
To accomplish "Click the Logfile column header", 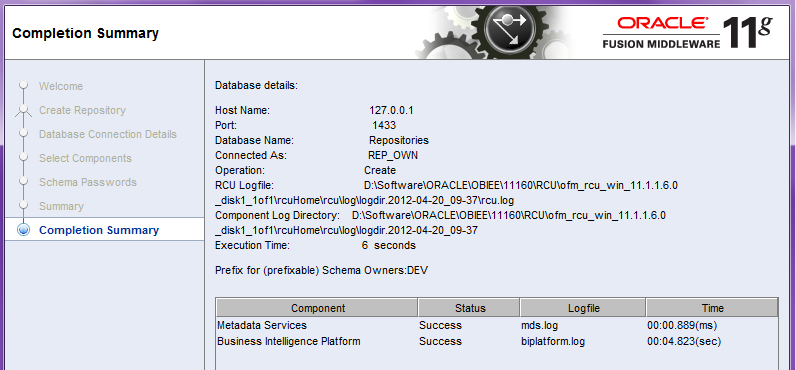I will click(x=583, y=308).
